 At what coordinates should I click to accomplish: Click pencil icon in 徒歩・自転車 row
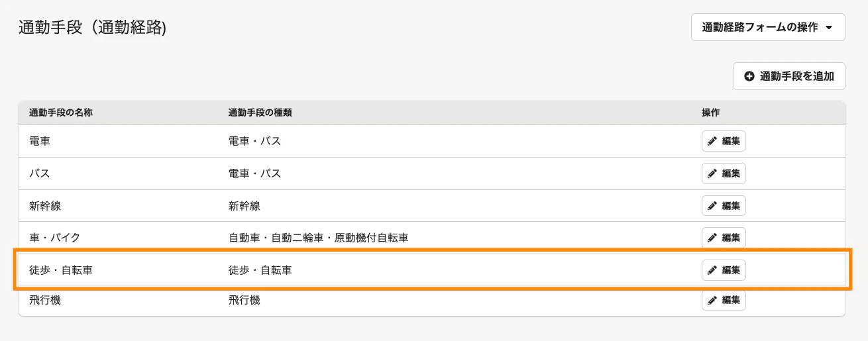[x=712, y=270]
